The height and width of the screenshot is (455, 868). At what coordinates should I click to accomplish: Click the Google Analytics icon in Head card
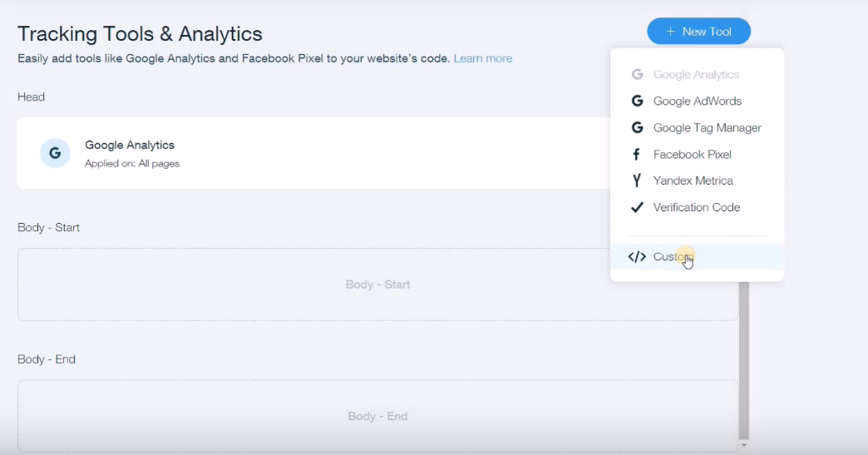55,153
